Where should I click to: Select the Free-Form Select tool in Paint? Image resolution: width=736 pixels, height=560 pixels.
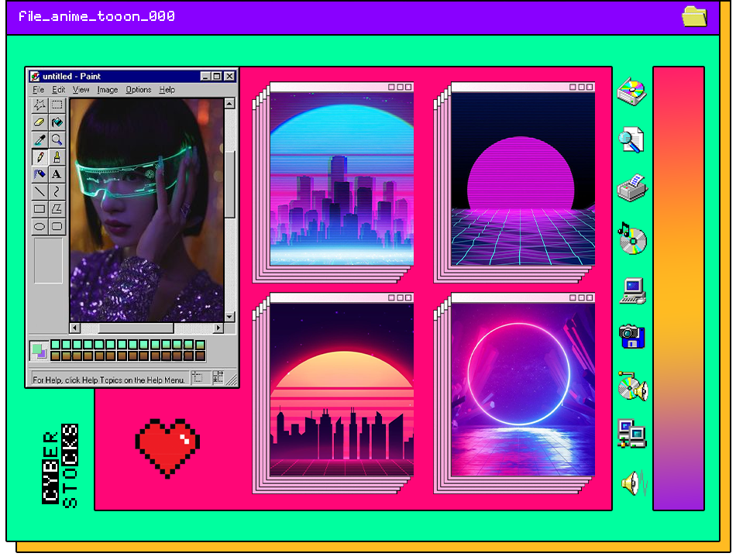40,105
